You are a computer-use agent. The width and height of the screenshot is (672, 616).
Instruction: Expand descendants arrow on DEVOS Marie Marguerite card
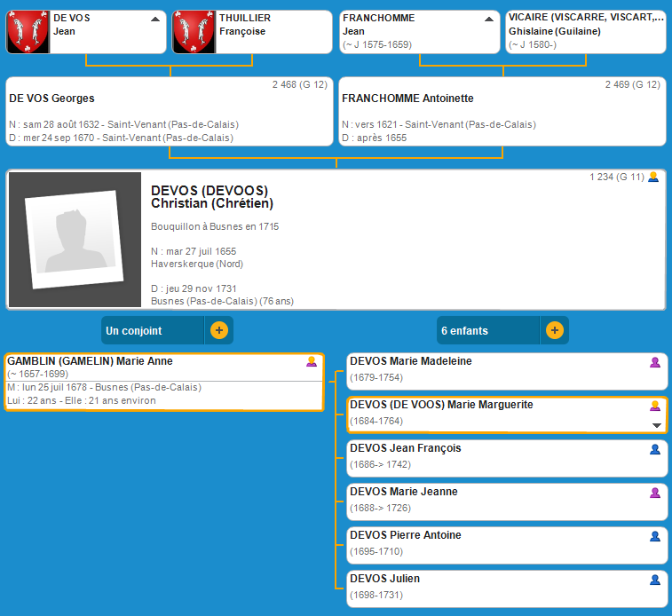pos(657,425)
